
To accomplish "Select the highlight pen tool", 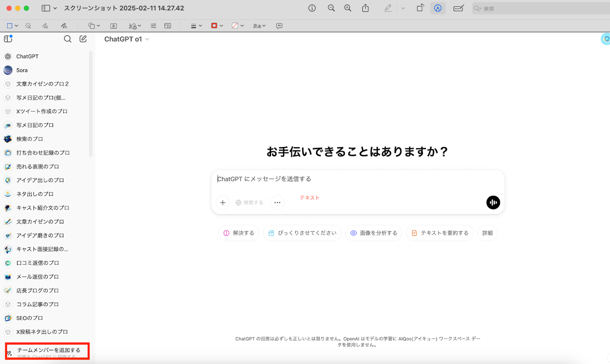I will click(x=388, y=8).
